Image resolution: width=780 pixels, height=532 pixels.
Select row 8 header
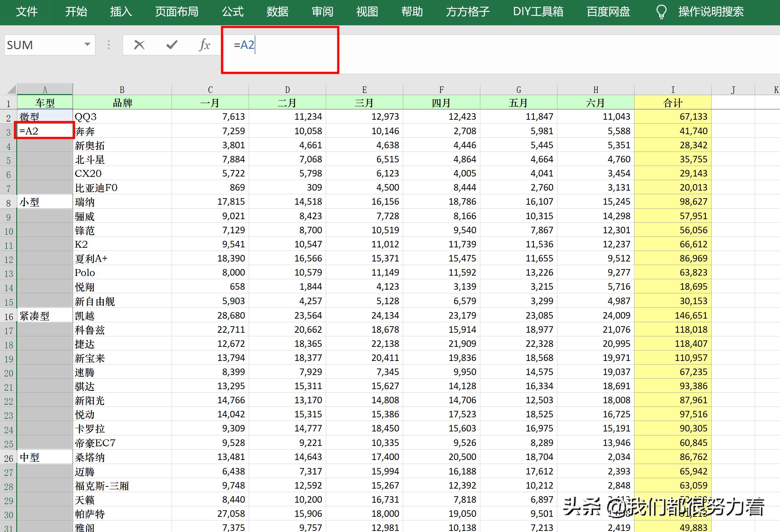[8, 201]
